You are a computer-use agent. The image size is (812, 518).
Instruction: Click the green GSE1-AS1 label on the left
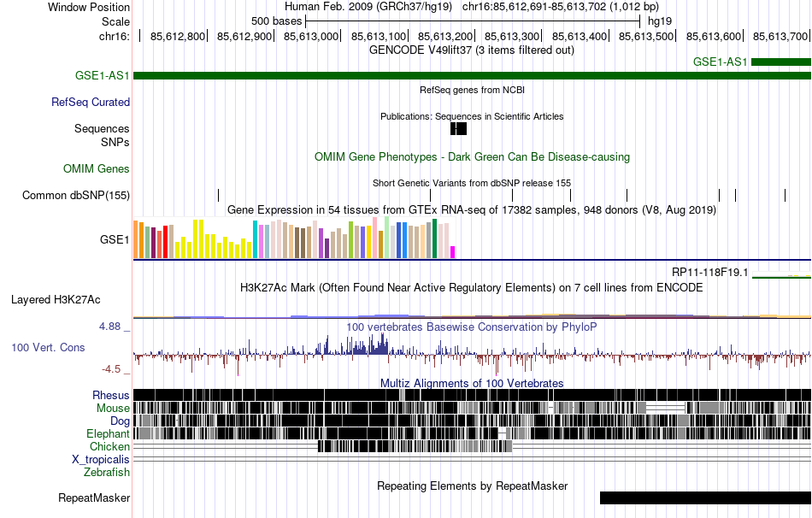click(102, 75)
